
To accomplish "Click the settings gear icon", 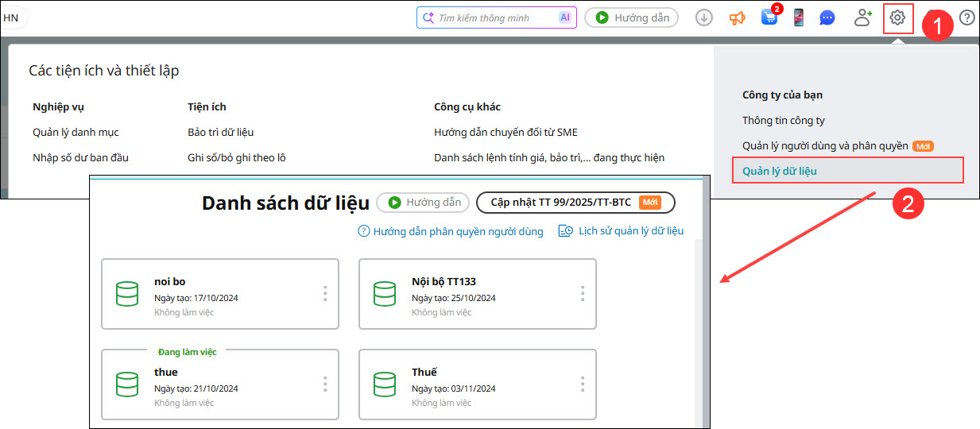I will [x=897, y=17].
